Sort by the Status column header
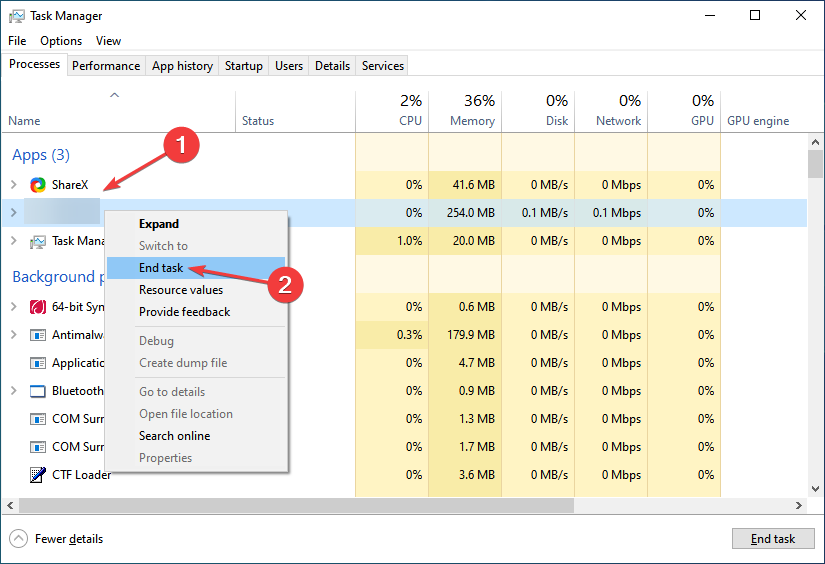 [x=295, y=112]
